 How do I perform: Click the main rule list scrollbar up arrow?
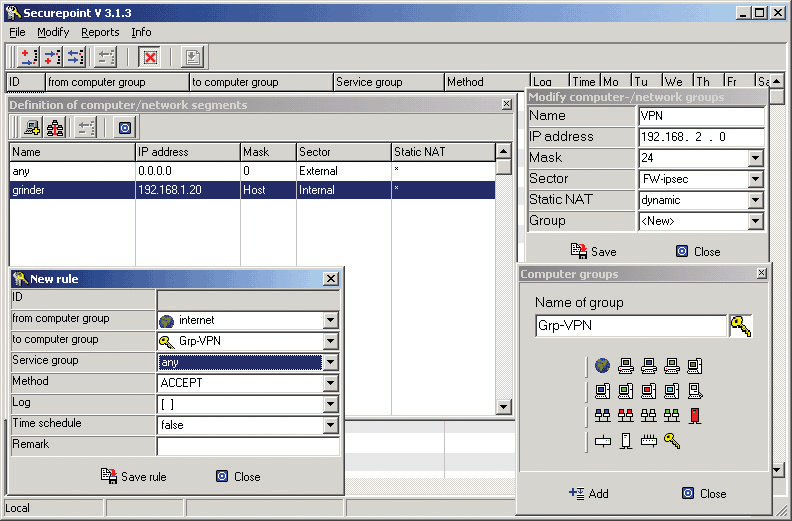tap(777, 81)
